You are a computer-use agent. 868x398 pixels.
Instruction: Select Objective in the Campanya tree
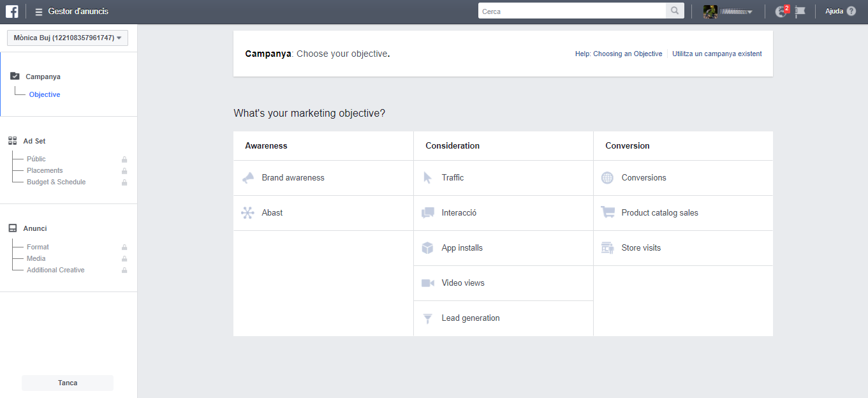tap(45, 94)
